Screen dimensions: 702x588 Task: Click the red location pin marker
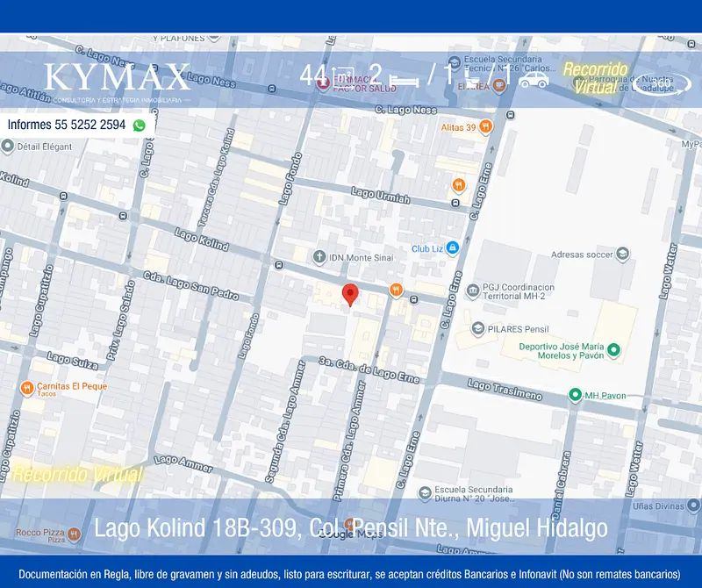(x=350, y=294)
